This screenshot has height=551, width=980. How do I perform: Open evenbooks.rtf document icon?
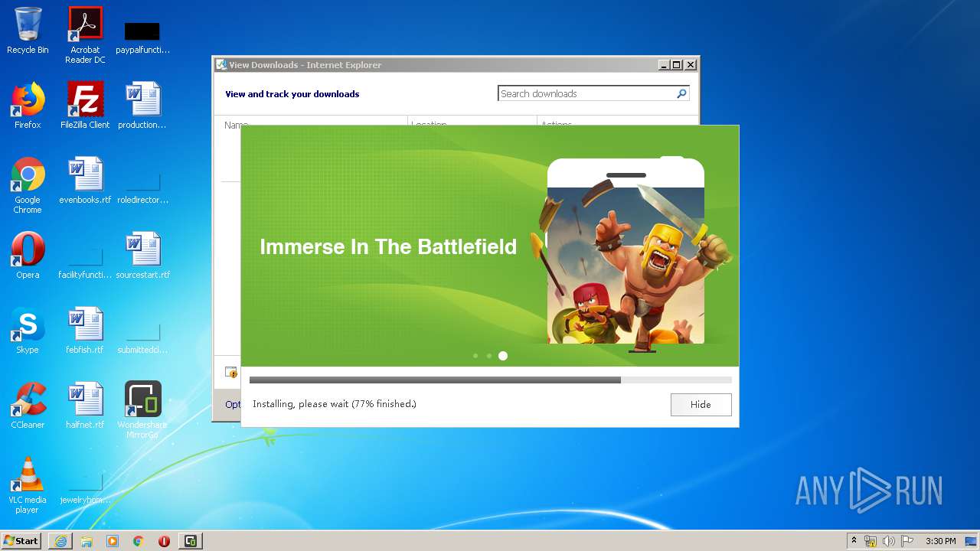point(85,181)
